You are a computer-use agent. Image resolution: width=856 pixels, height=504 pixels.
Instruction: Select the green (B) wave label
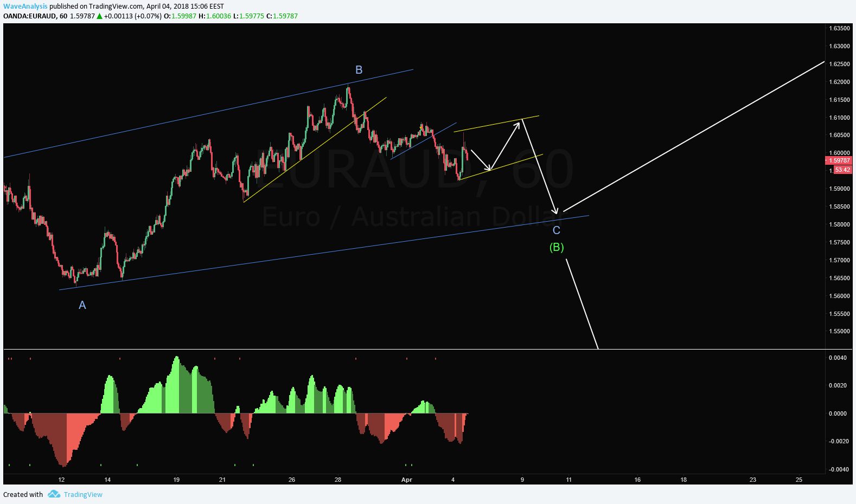point(557,247)
